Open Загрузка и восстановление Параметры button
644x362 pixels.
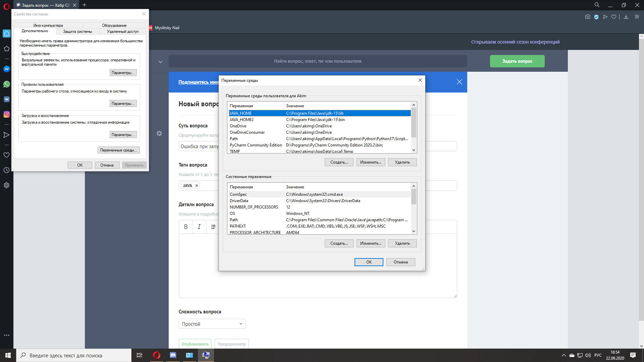point(123,135)
